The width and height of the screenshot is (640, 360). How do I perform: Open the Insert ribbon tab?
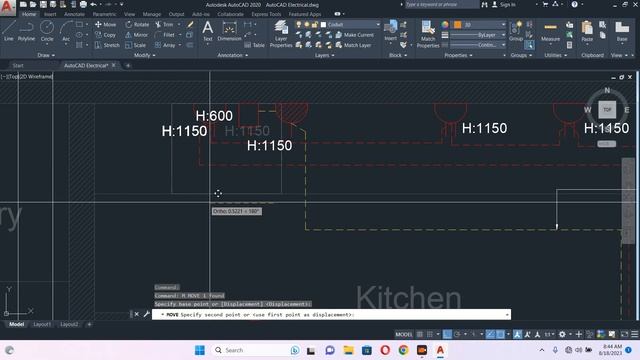click(50, 14)
